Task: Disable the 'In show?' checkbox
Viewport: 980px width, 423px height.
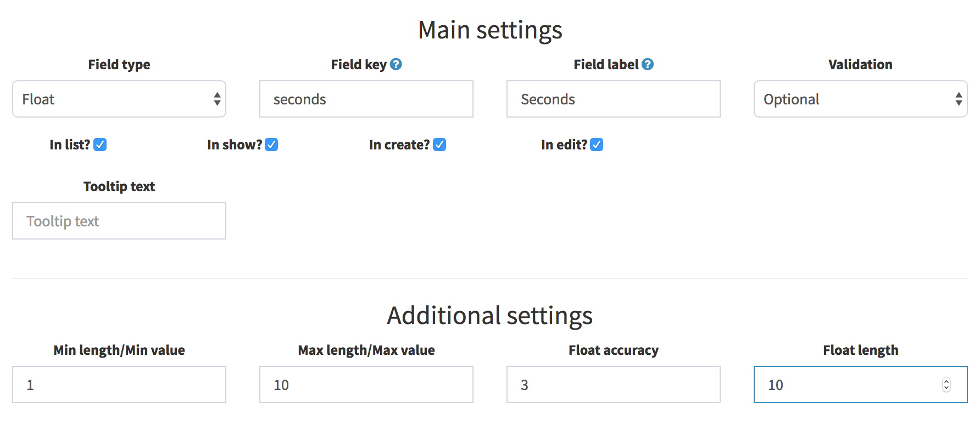Action: (271, 144)
